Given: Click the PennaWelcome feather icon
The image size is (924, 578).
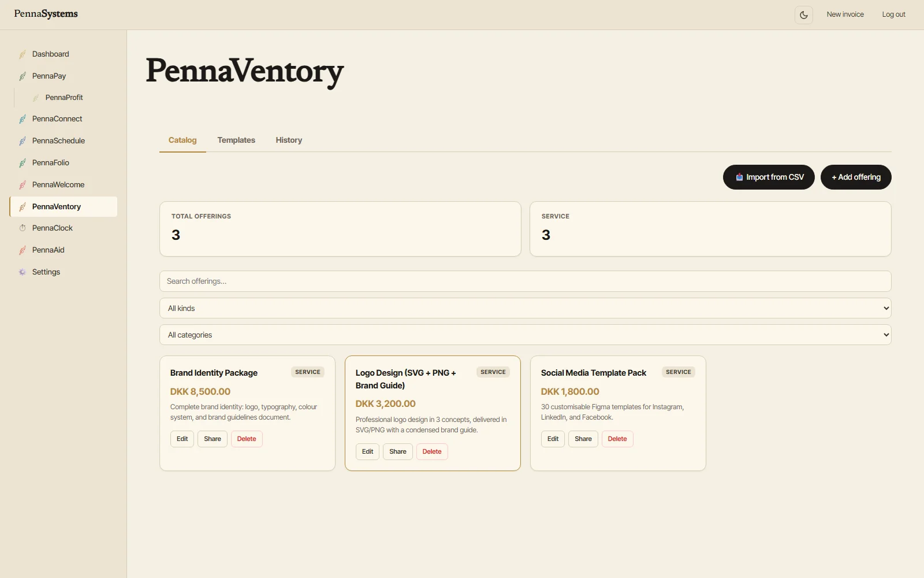Looking at the screenshot, I should tap(23, 185).
